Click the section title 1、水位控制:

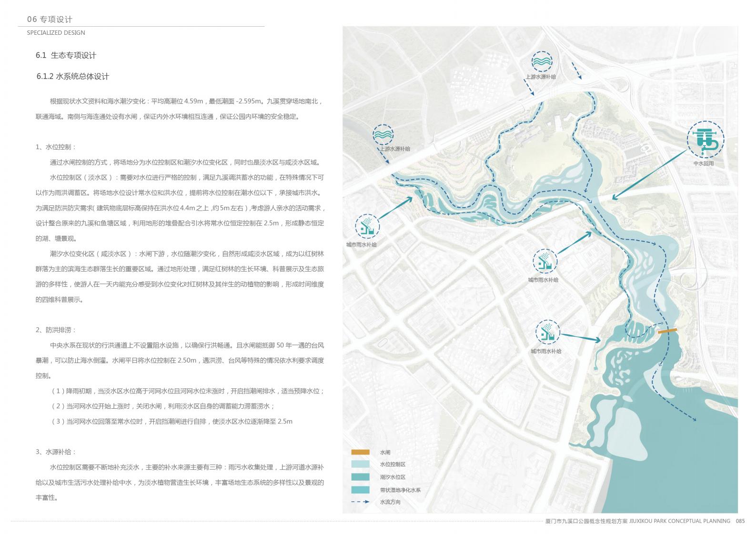[56, 147]
